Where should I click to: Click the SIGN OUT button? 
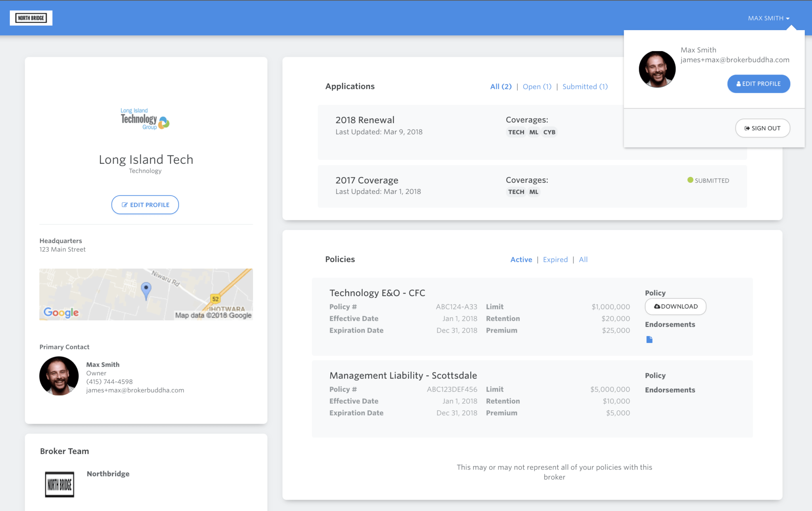pos(762,128)
